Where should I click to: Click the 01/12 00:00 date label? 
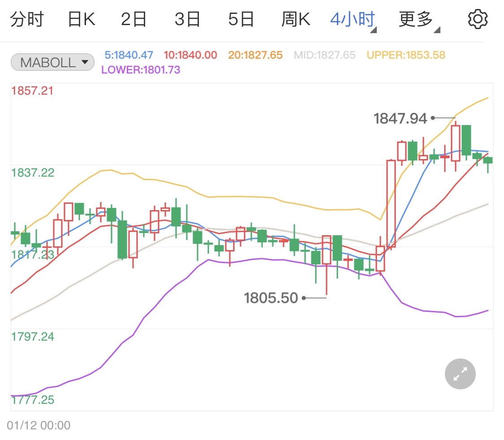click(x=39, y=425)
